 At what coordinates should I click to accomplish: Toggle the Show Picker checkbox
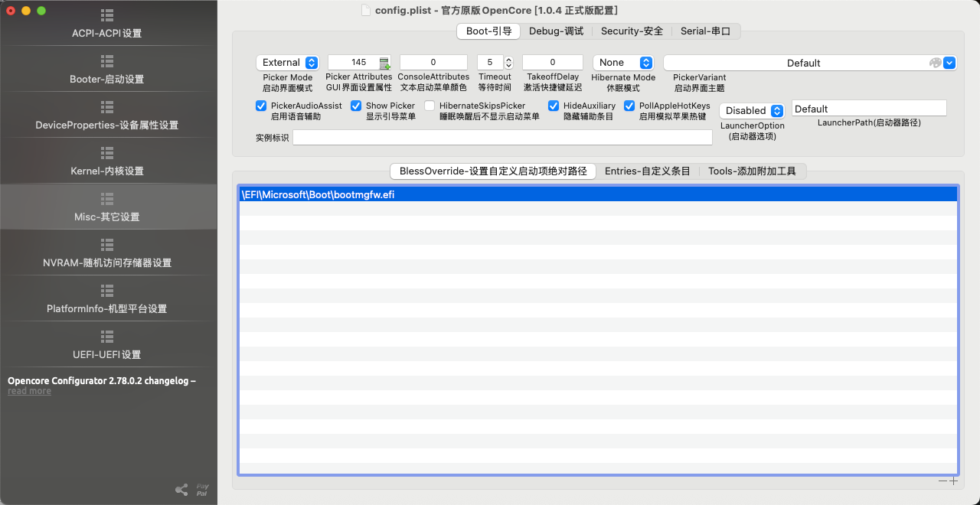tap(356, 106)
